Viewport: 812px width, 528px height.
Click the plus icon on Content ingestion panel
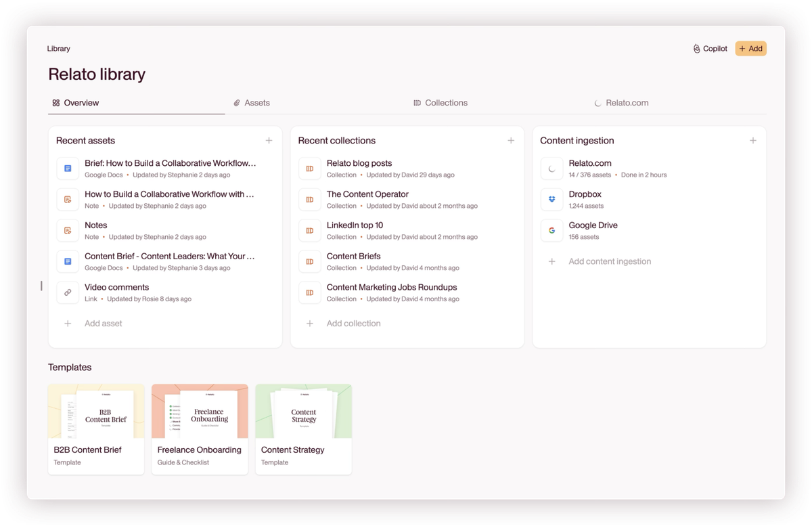pyautogui.click(x=753, y=140)
